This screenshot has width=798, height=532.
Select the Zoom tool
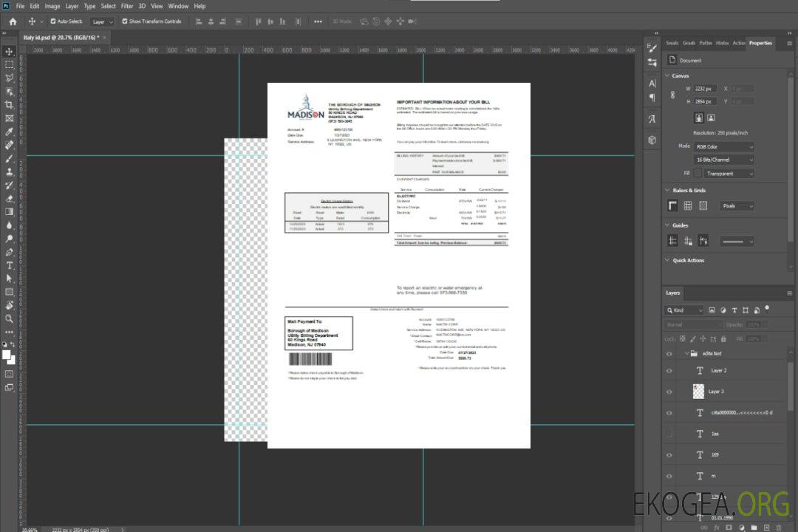(x=9, y=318)
